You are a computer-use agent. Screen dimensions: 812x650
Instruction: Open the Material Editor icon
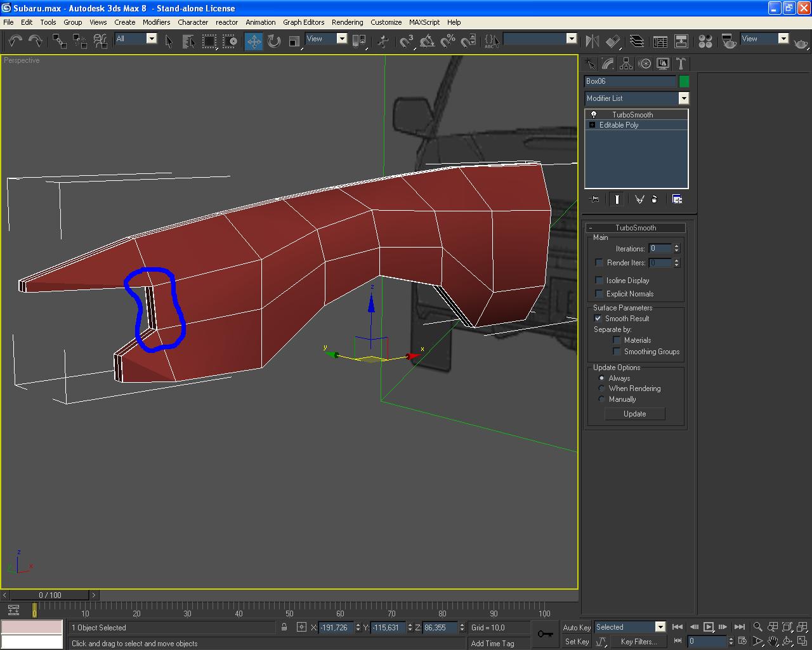[705, 41]
